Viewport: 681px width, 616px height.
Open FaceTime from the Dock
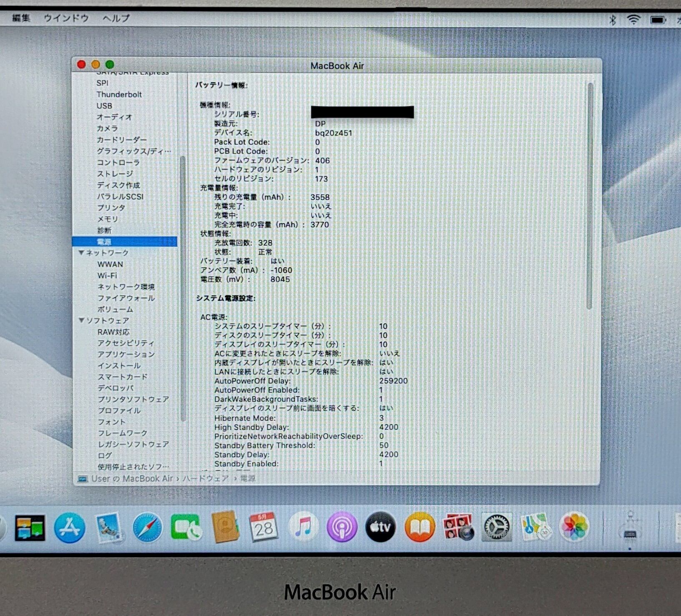pyautogui.click(x=186, y=528)
